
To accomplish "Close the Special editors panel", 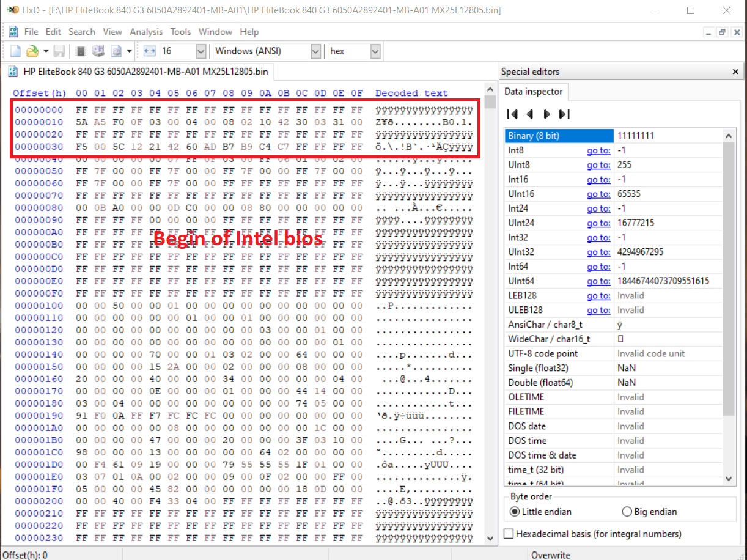I will [x=735, y=72].
